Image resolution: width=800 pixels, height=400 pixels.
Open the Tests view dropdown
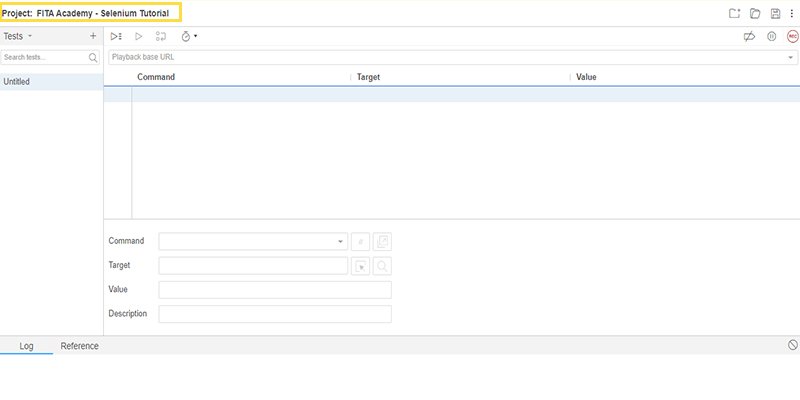point(18,36)
